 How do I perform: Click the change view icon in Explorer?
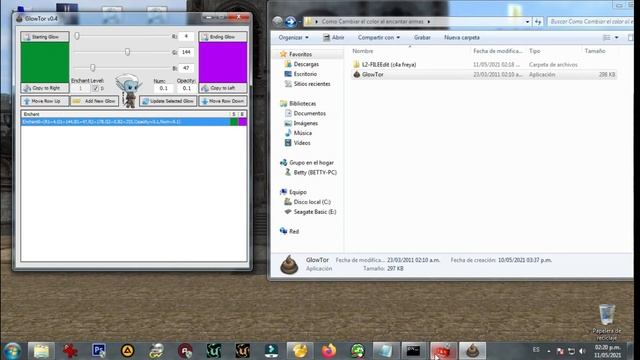click(x=607, y=38)
